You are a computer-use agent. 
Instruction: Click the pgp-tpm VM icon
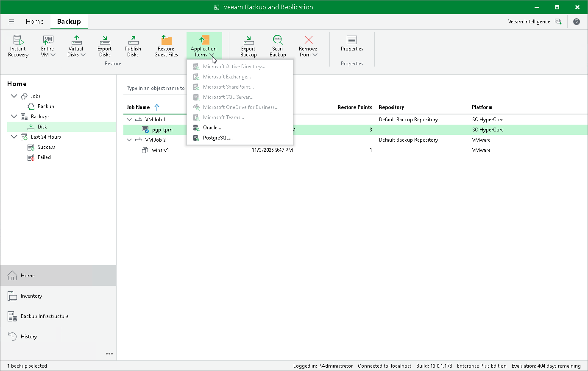pos(145,130)
